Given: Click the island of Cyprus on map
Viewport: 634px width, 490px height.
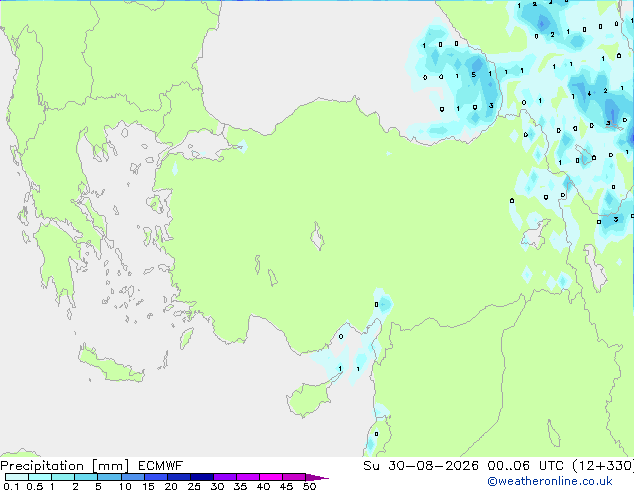Looking at the screenshot, I should 309,398.
